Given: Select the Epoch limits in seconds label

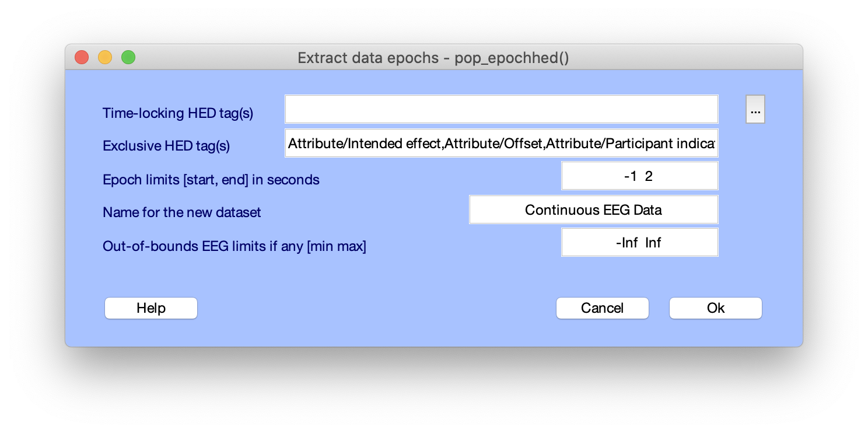Looking at the screenshot, I should point(211,180).
